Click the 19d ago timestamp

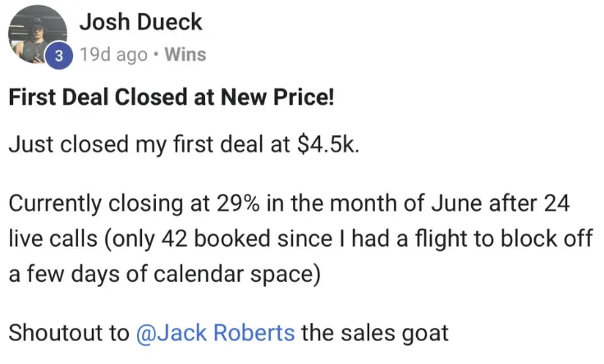pos(113,55)
